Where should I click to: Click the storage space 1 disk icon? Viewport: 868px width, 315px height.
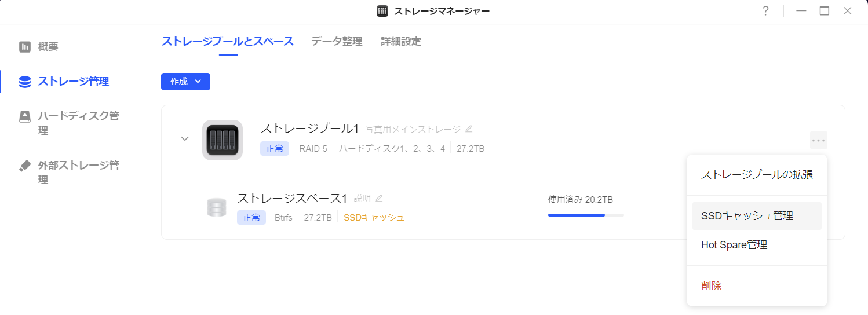click(x=216, y=207)
